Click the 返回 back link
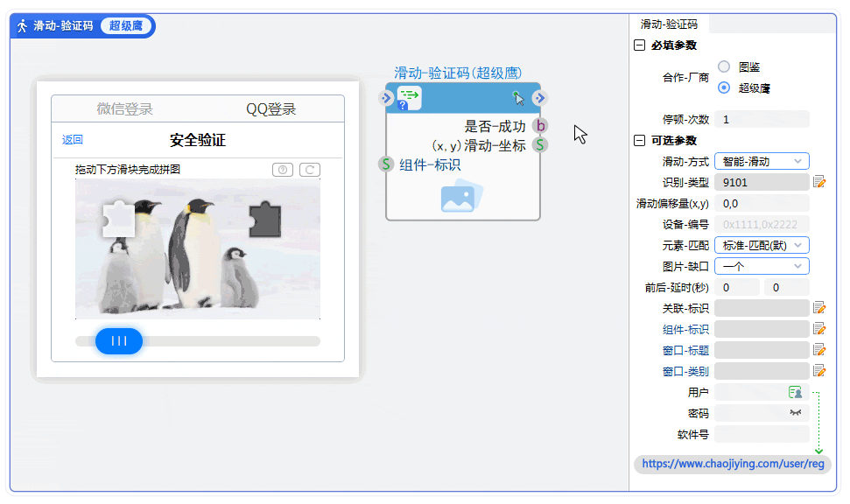 coord(73,140)
